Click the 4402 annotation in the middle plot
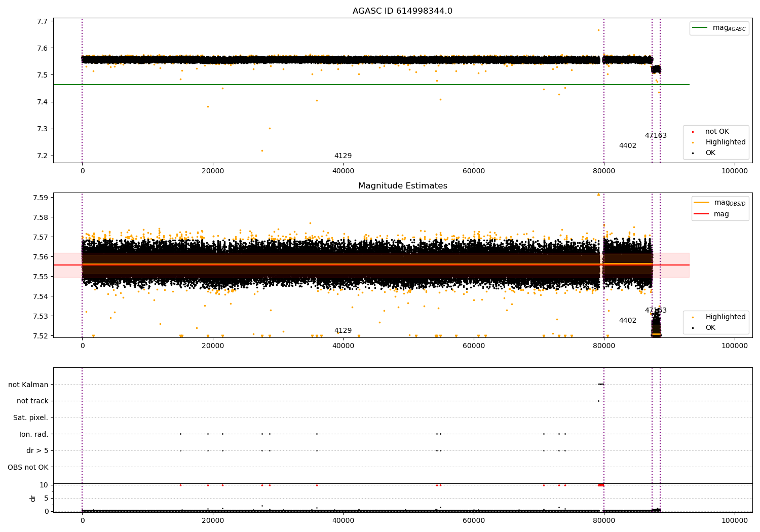Image resolution: width=760 pixels, height=532 pixels. [627, 321]
